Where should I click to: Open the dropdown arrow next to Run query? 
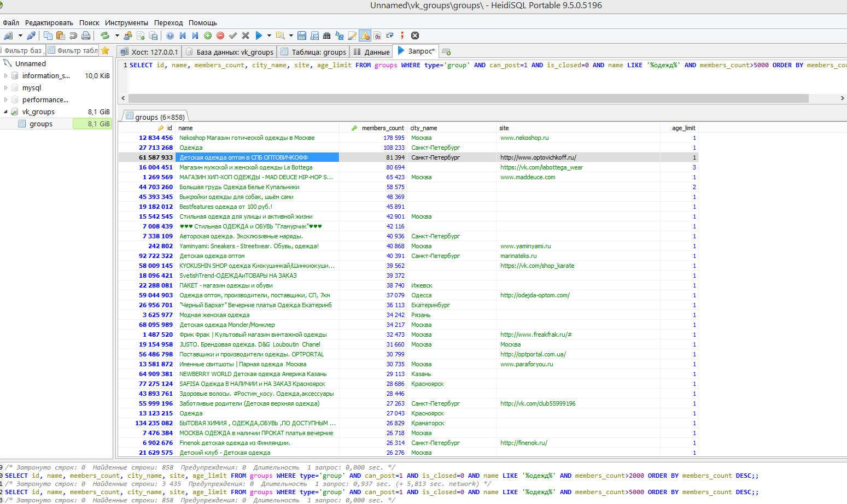[x=269, y=36]
